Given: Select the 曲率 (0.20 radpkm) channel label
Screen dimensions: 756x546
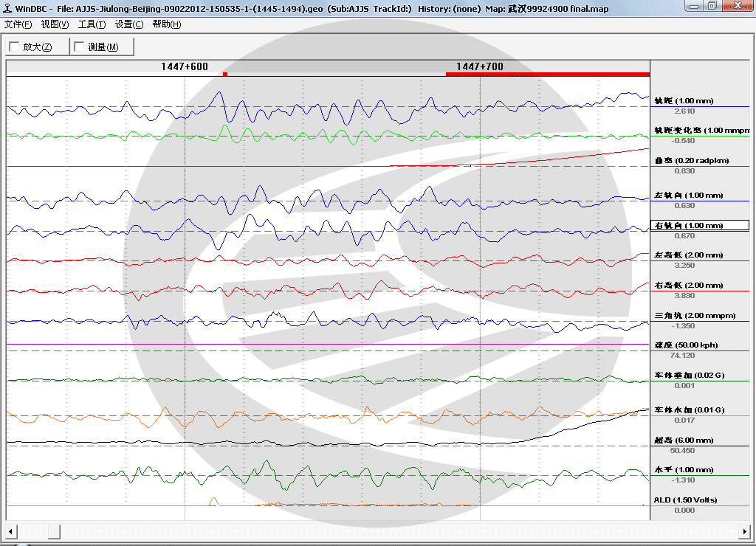Looking at the screenshot, I should [x=691, y=160].
